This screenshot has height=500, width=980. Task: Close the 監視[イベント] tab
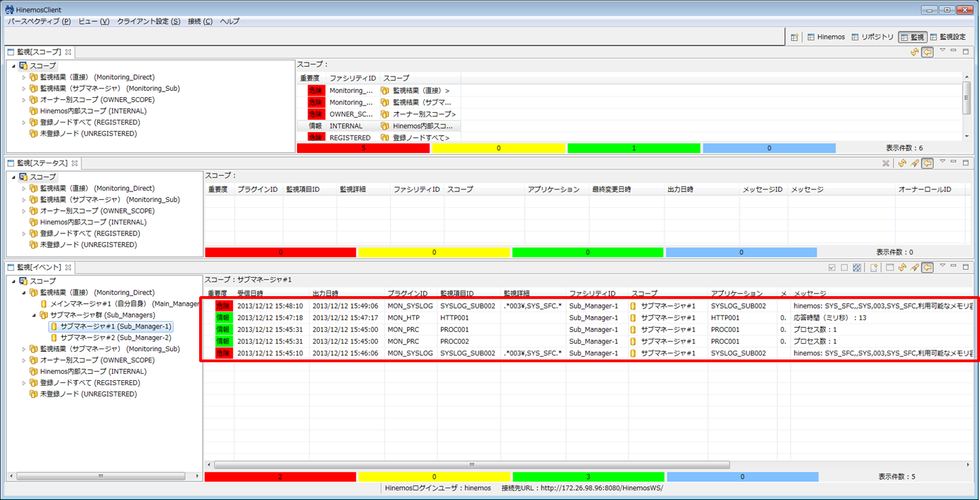69,267
